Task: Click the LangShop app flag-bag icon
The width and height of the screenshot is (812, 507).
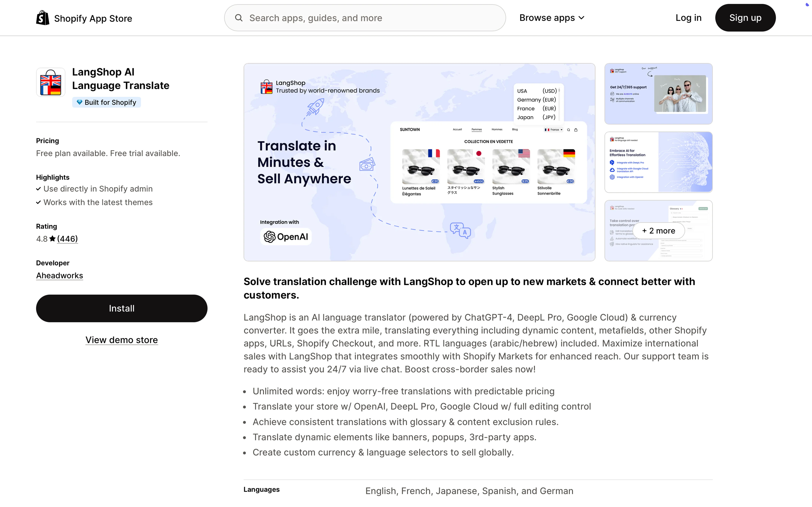Action: click(51, 82)
